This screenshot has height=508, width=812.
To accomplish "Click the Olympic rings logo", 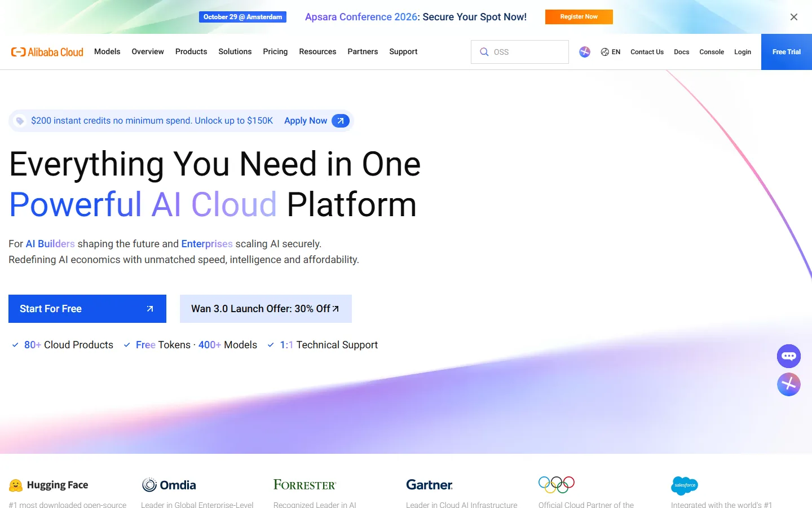I will tap(557, 485).
